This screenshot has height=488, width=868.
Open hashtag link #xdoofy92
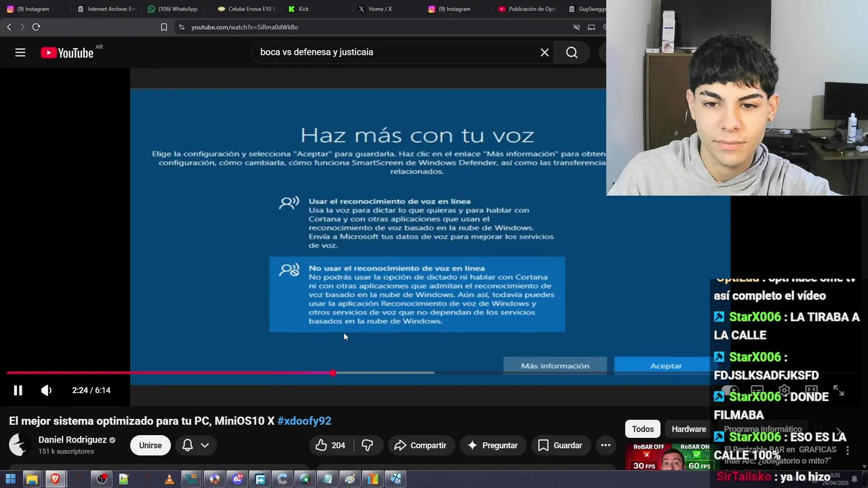[x=304, y=421]
